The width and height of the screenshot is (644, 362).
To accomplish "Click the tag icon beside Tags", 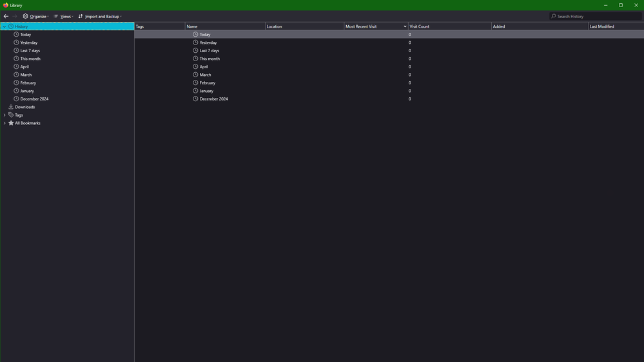I will 11,115.
